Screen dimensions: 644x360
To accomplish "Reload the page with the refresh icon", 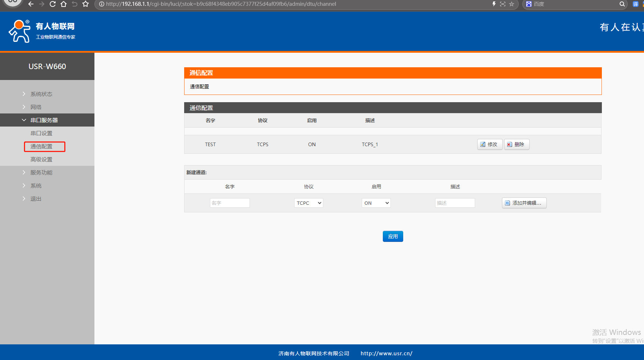I will click(53, 4).
